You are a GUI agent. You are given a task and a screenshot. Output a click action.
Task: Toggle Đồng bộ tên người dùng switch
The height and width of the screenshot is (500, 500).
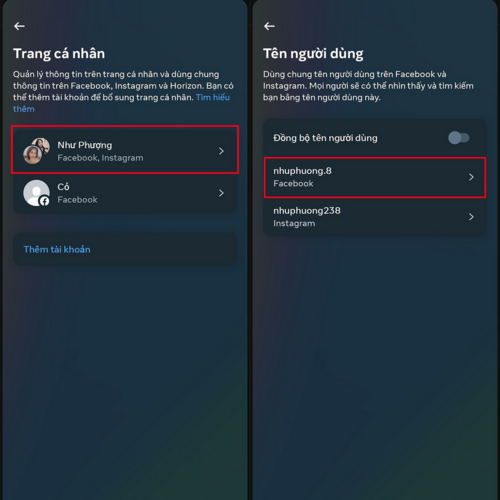click(459, 138)
